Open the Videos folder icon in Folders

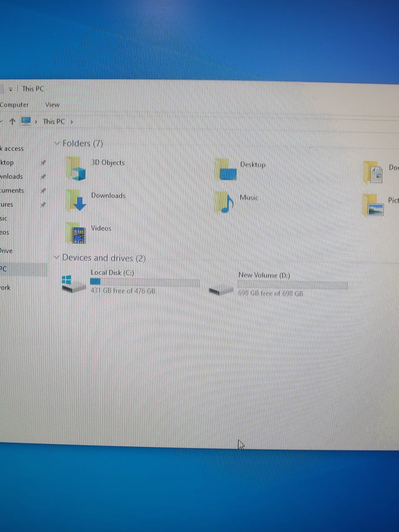pyautogui.click(x=76, y=233)
